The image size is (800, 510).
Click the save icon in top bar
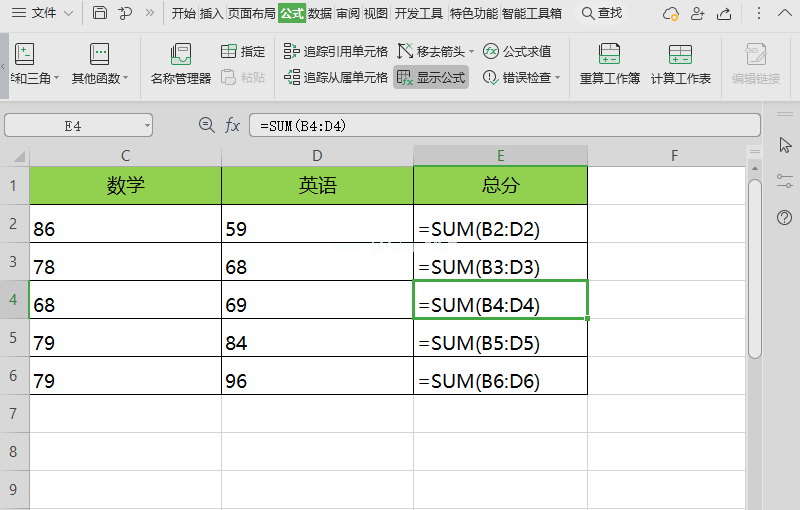tap(100, 13)
